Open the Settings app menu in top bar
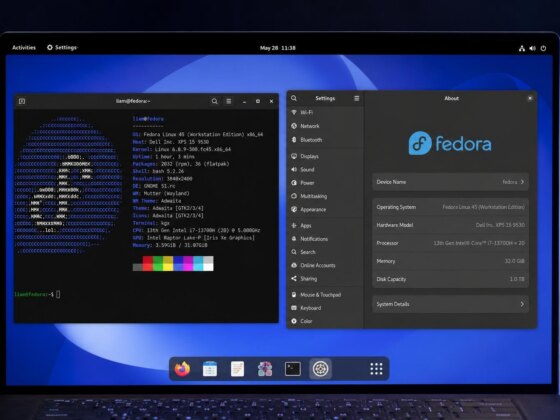 (62, 48)
